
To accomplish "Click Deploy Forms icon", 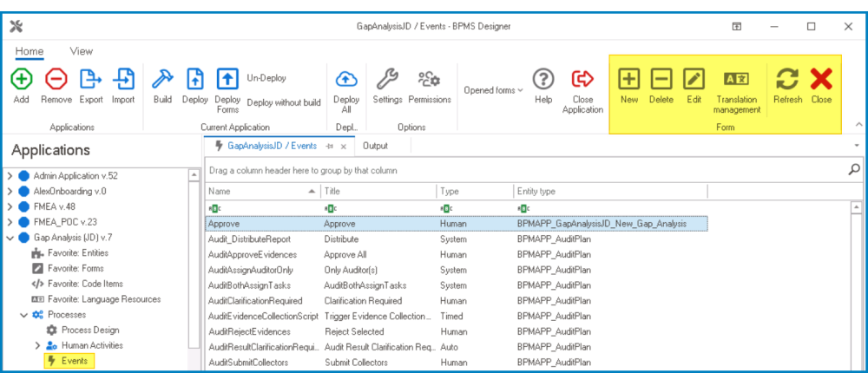I will [227, 79].
